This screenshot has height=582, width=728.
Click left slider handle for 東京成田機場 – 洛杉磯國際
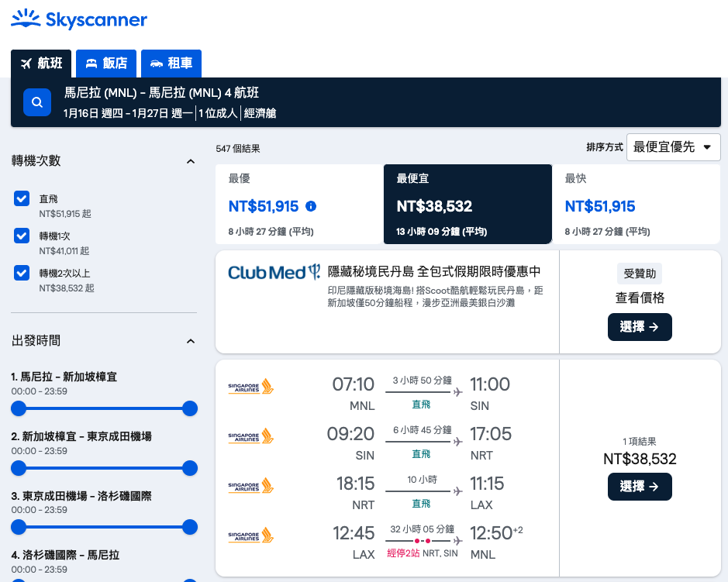pos(19,527)
